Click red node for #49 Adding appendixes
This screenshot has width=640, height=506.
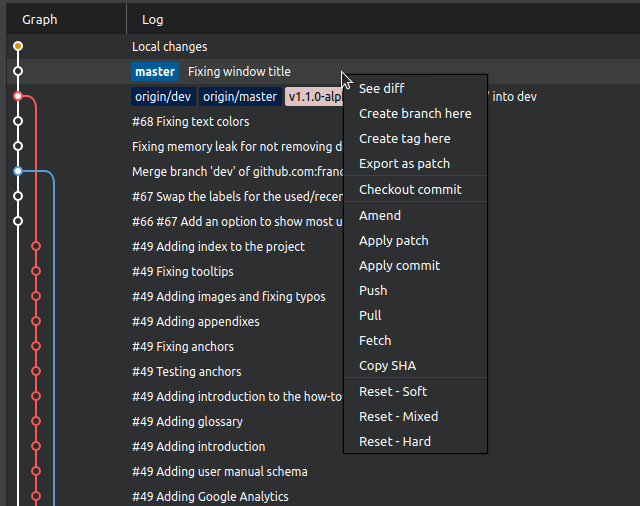36,321
